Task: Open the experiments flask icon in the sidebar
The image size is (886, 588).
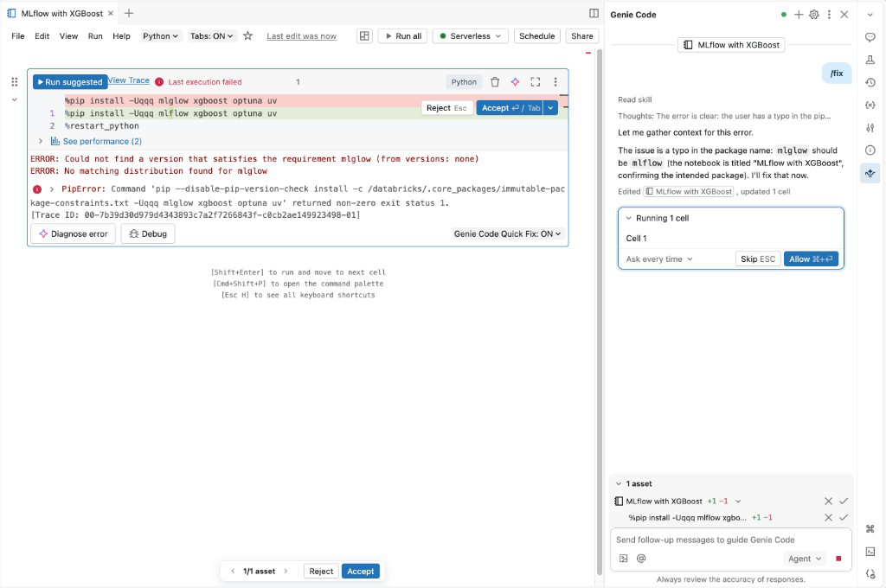Action: (x=870, y=61)
